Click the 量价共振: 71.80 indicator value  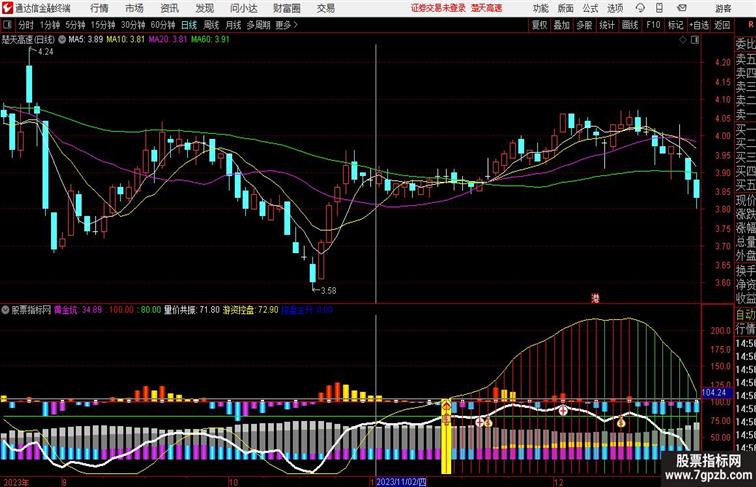(192, 310)
